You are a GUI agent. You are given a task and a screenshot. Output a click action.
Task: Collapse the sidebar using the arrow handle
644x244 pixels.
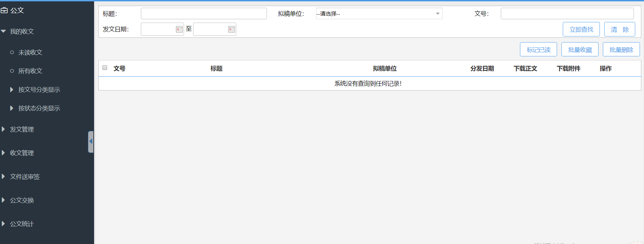(x=91, y=142)
